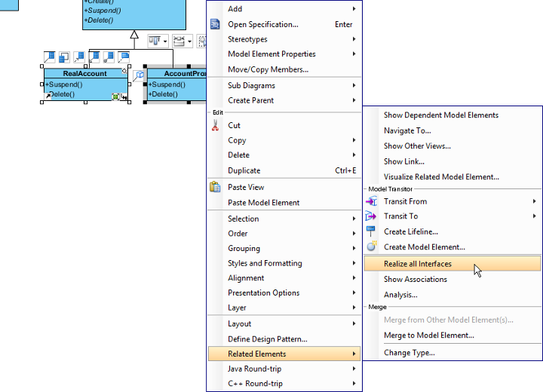This screenshot has width=543, height=392.
Task: Select Show Link... entry
Action: [x=452, y=161]
